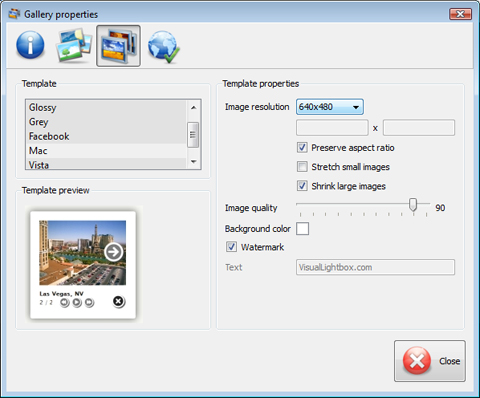Open the blue info tab icon

pos(30,45)
